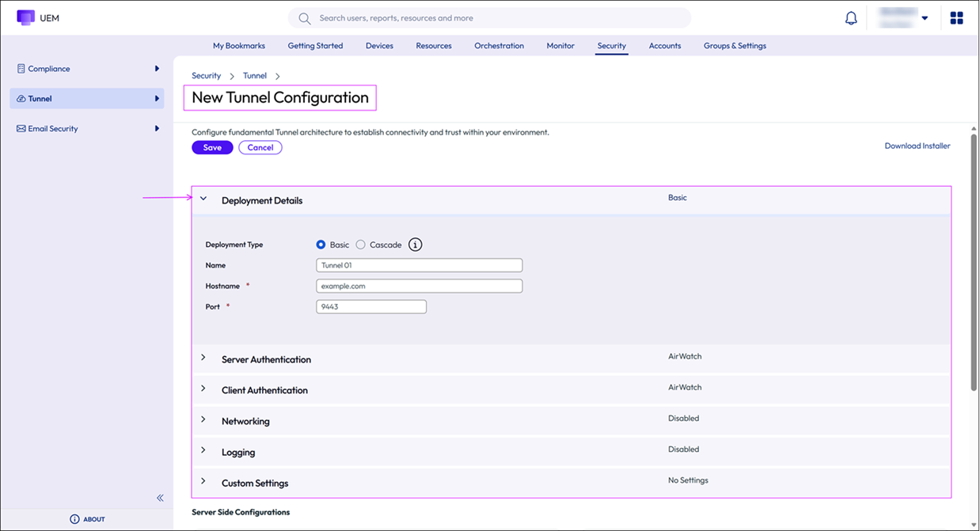Click the UEM logo icon
The image size is (980, 531).
tap(25, 17)
